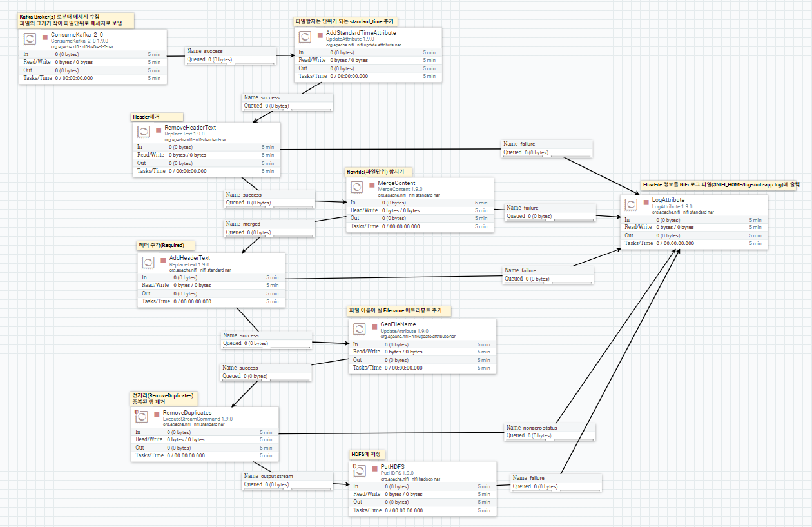
Task: Click the AddStandardTimeAttribute processor icon
Action: point(304,37)
